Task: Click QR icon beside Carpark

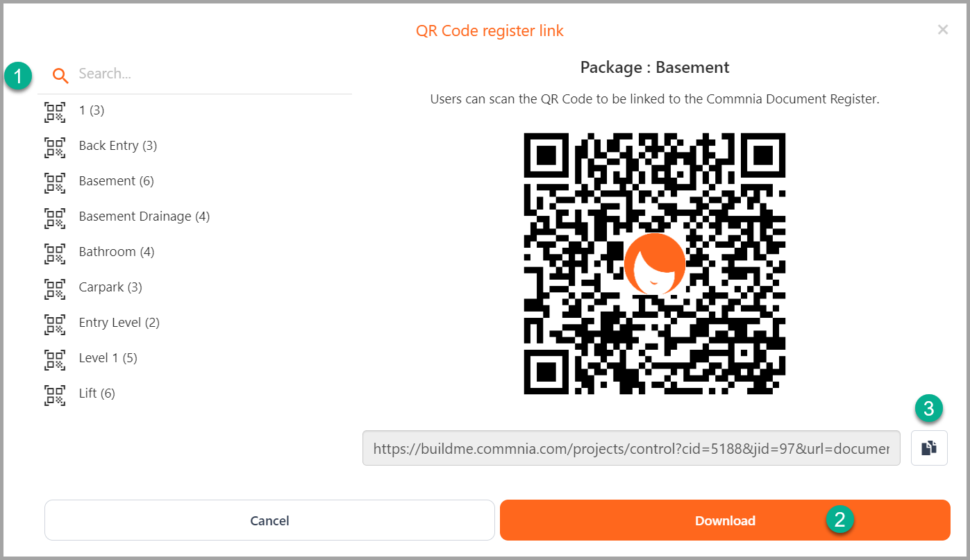Action: (x=55, y=289)
